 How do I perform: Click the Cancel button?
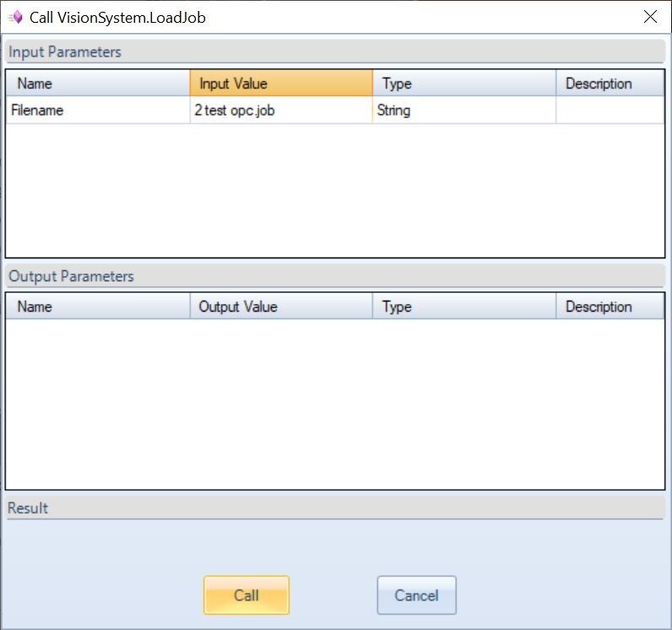(x=416, y=595)
